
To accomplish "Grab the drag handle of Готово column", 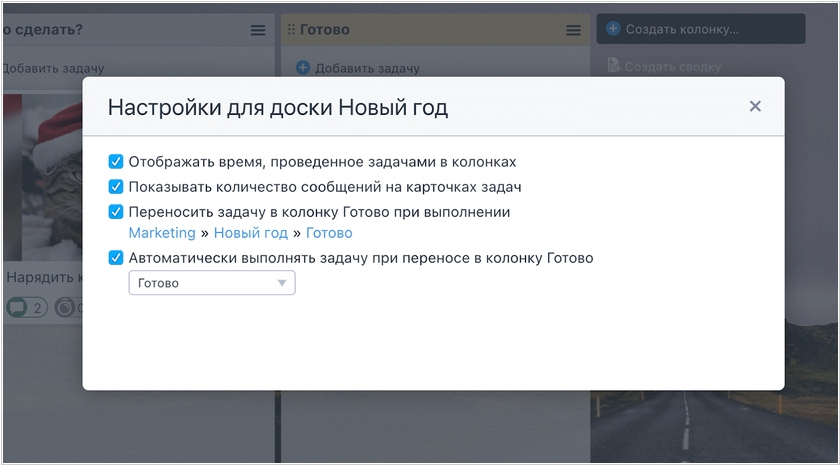I will point(291,29).
